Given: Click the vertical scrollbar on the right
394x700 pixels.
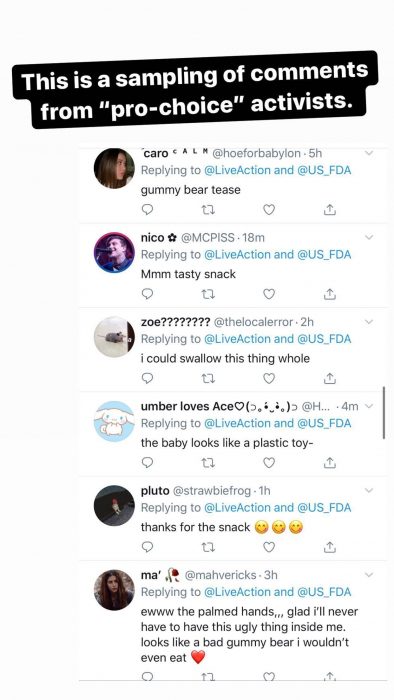Looking at the screenshot, I should click(383, 413).
